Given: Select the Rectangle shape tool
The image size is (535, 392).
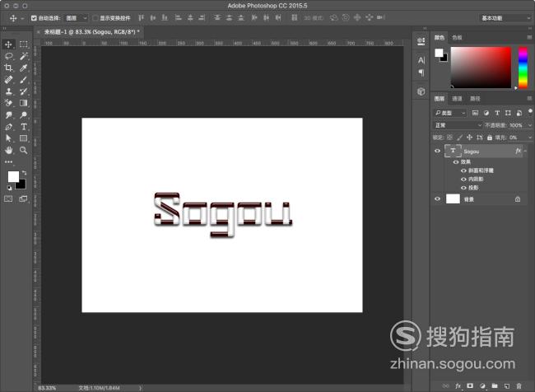Looking at the screenshot, I should pos(23,138).
